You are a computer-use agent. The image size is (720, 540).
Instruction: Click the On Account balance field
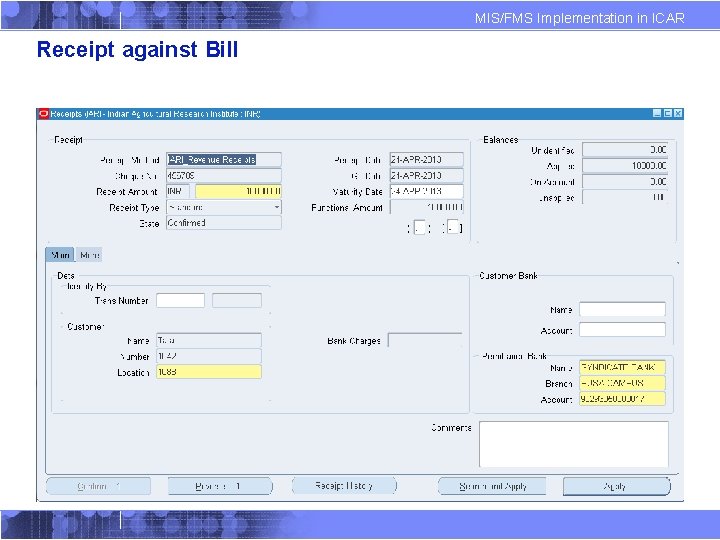[625, 182]
